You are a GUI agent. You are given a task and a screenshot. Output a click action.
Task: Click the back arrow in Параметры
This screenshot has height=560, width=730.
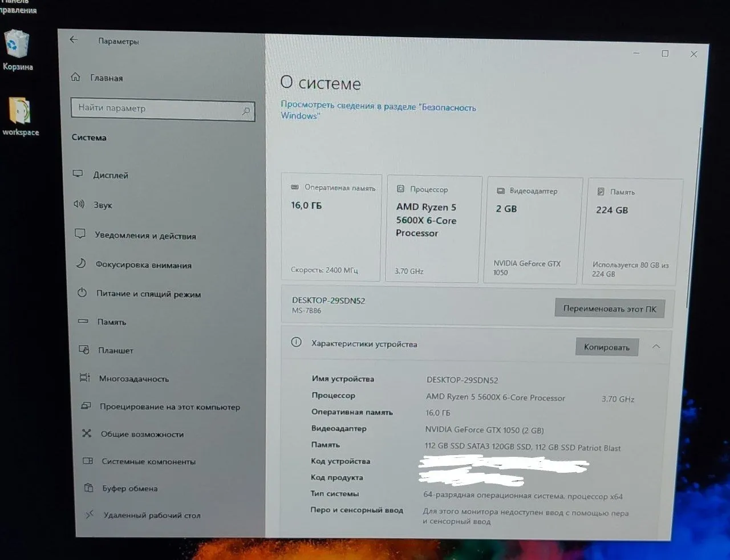73,40
